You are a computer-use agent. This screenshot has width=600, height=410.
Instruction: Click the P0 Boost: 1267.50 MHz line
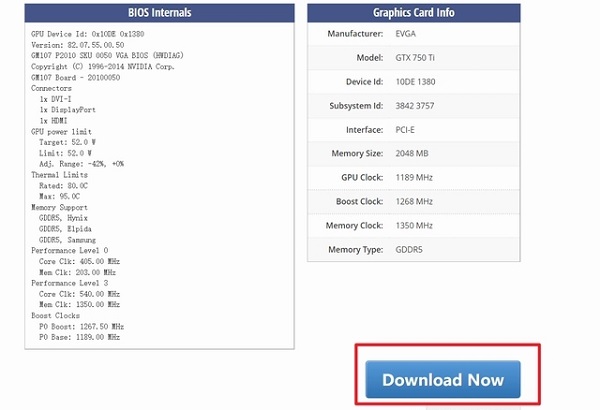[x=82, y=327]
